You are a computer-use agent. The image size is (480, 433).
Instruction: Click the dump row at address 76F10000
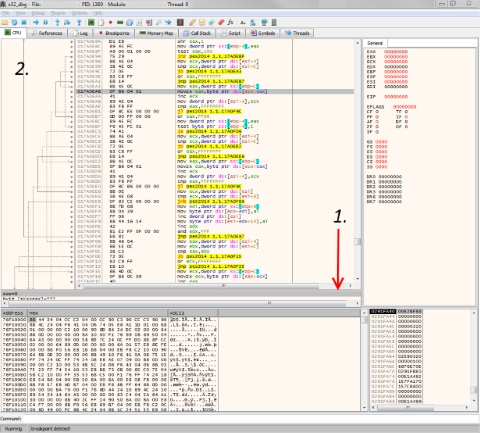pyautogui.click(x=110, y=319)
